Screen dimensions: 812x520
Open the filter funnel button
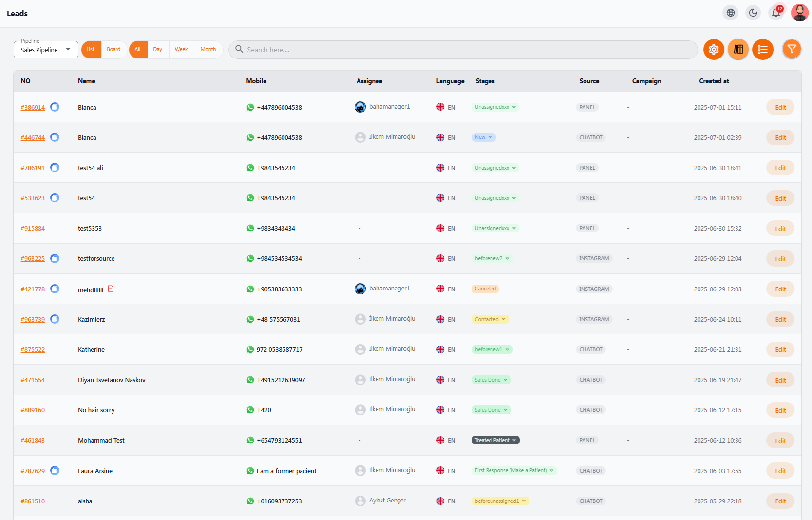792,49
